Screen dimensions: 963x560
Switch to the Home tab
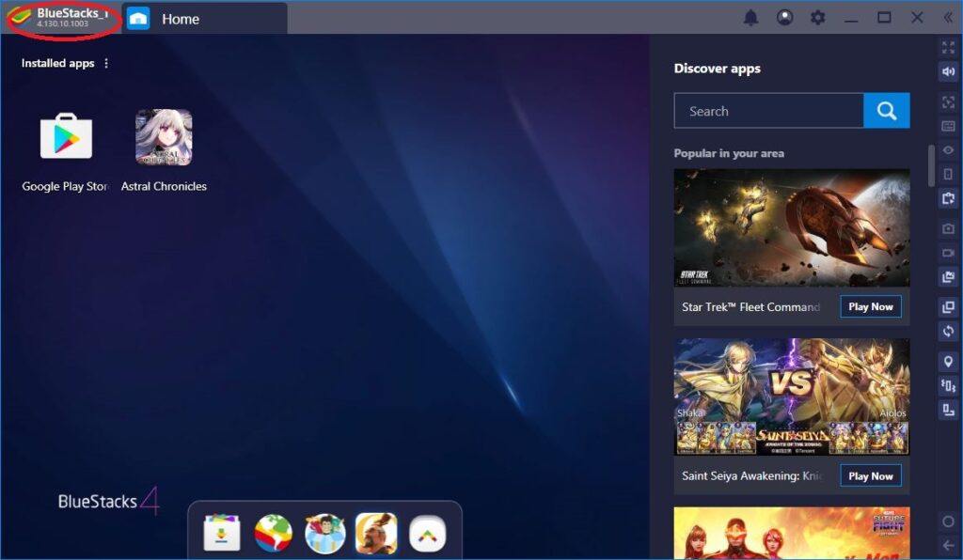[x=181, y=18]
